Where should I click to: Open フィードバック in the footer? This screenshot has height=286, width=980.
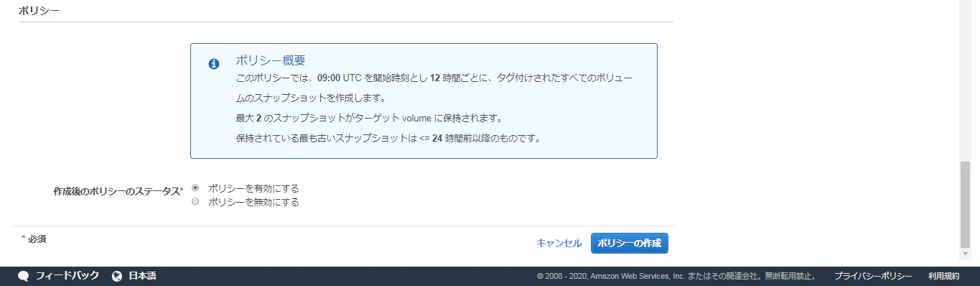tap(67, 276)
